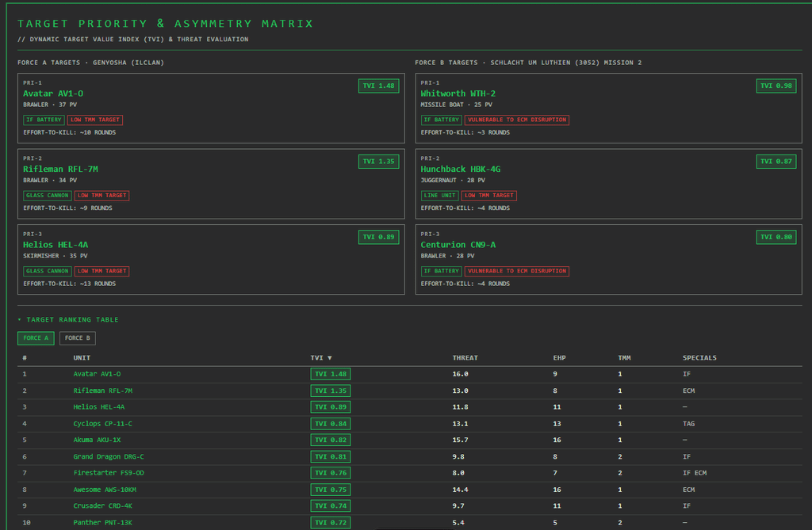This screenshot has height=530, width=812.
Task: Click TVI 0.80 badge on Centurion card
Action: click(776, 237)
